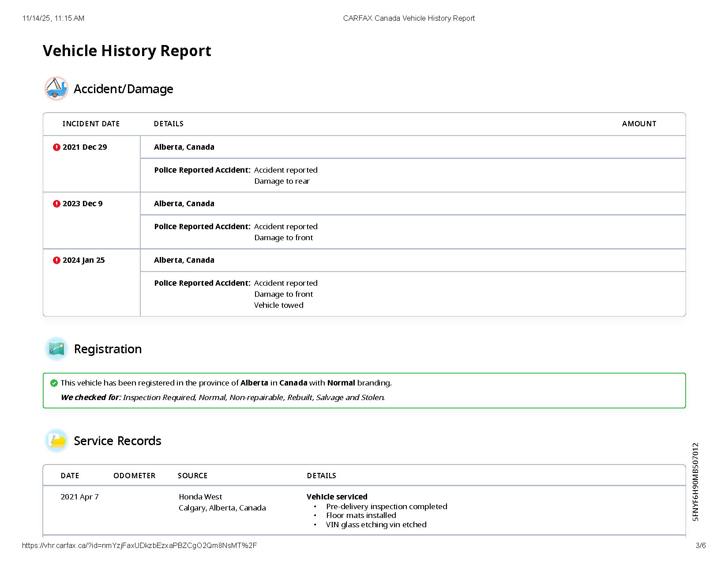Click red alert icon beside 2024 Jan 25
This screenshot has height=563, width=728.
point(56,261)
